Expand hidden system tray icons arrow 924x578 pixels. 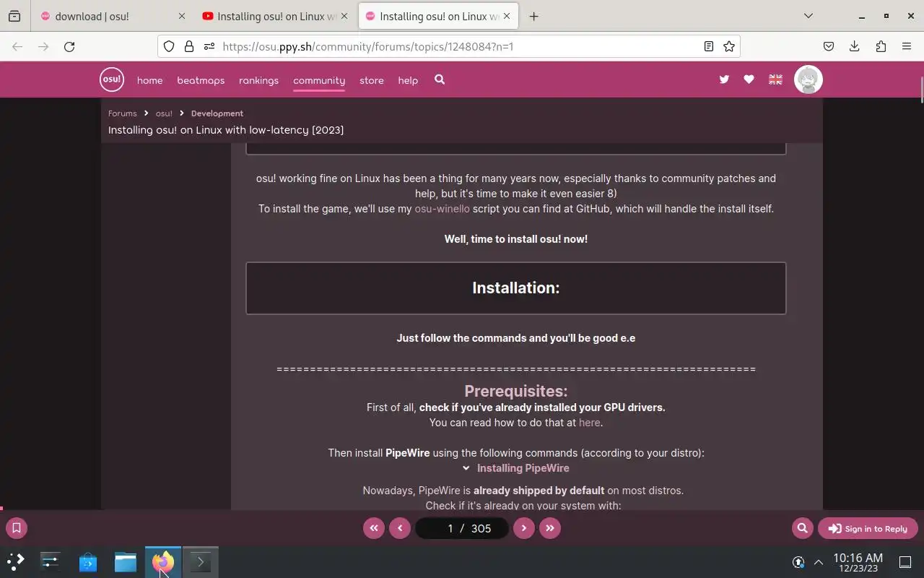click(819, 562)
